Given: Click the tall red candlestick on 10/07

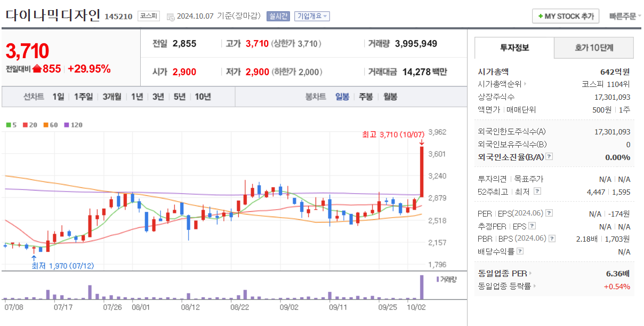Looking at the screenshot, I should pyautogui.click(x=421, y=172).
